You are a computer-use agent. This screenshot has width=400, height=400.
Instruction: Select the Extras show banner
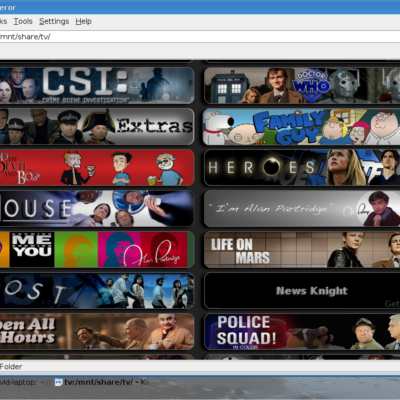click(x=97, y=127)
